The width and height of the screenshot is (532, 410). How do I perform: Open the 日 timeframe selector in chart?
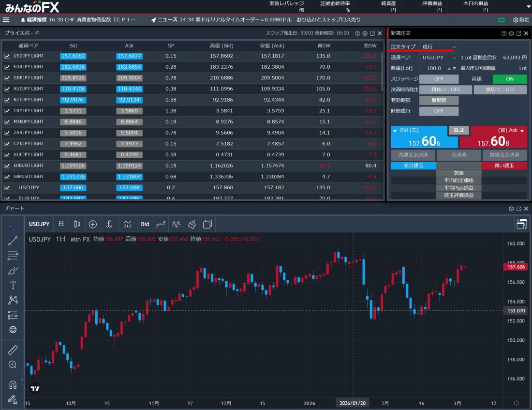click(61, 224)
